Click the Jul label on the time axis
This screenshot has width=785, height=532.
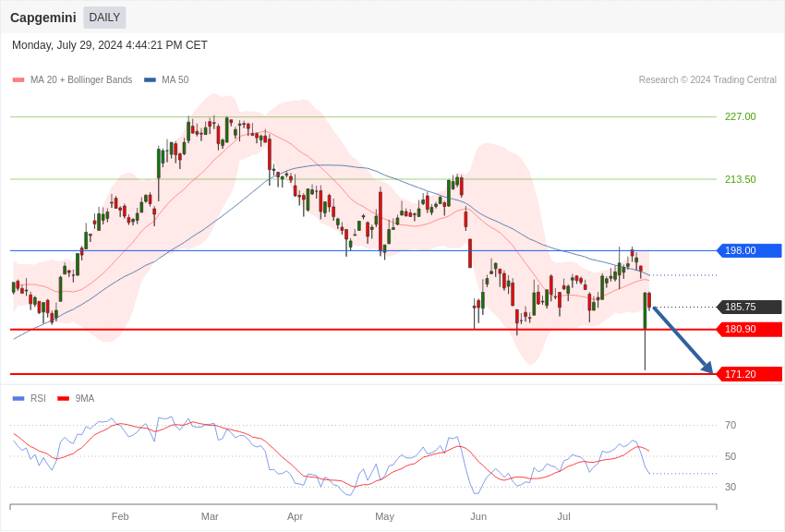[563, 516]
